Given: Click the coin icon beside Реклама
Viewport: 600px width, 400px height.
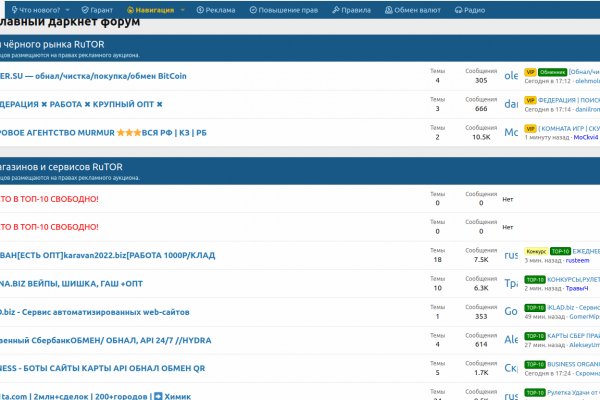Looking at the screenshot, I should [x=200, y=9].
